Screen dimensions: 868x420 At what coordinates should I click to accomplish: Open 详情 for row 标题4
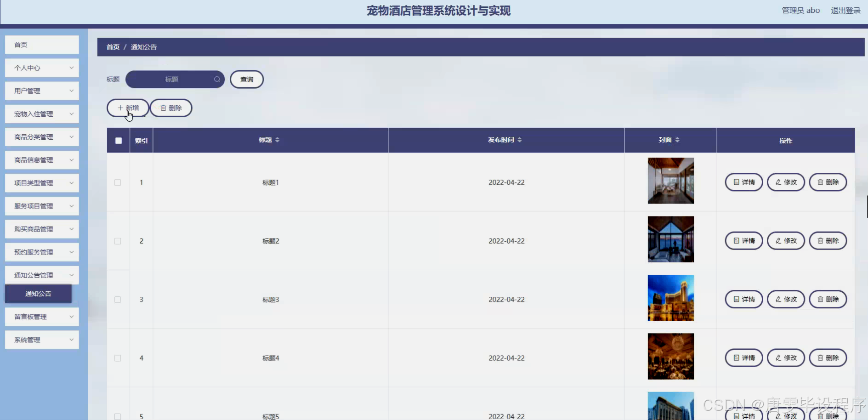[x=744, y=358]
